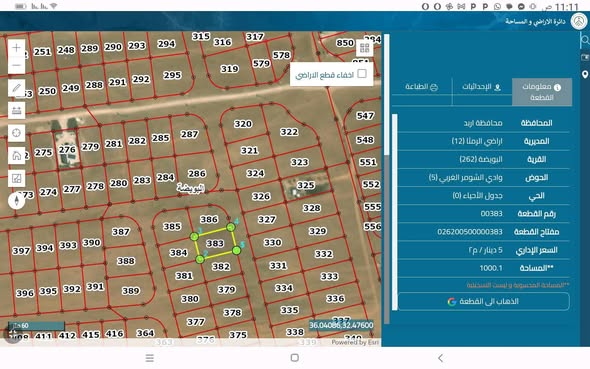The height and width of the screenshot is (369, 590).
Task: Open the basemap gallery grid icon
Action: (x=364, y=48)
